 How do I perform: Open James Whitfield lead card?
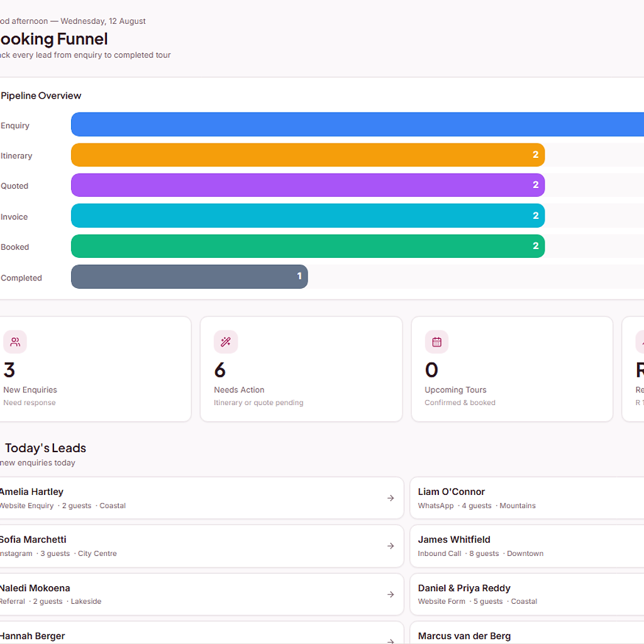pos(527,546)
